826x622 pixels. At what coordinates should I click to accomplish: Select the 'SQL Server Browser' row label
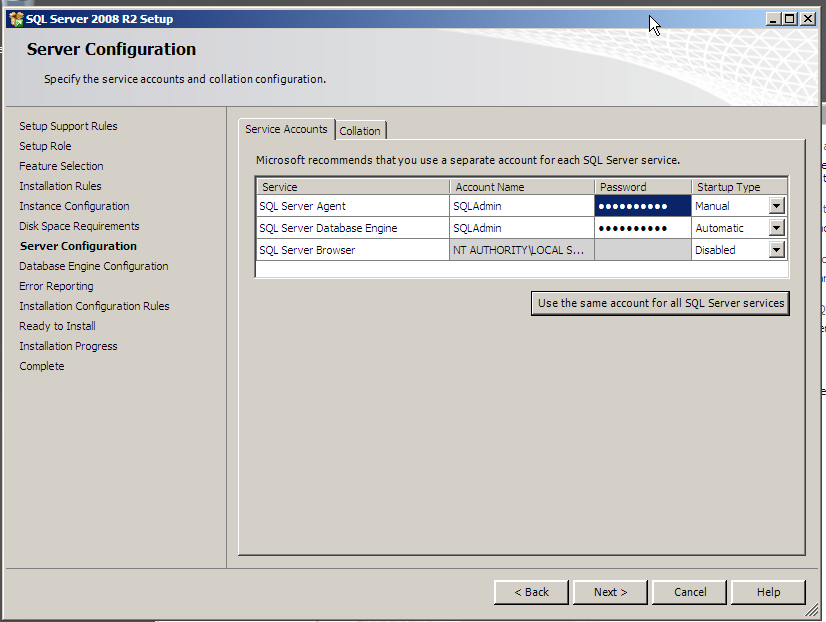pyautogui.click(x=307, y=250)
